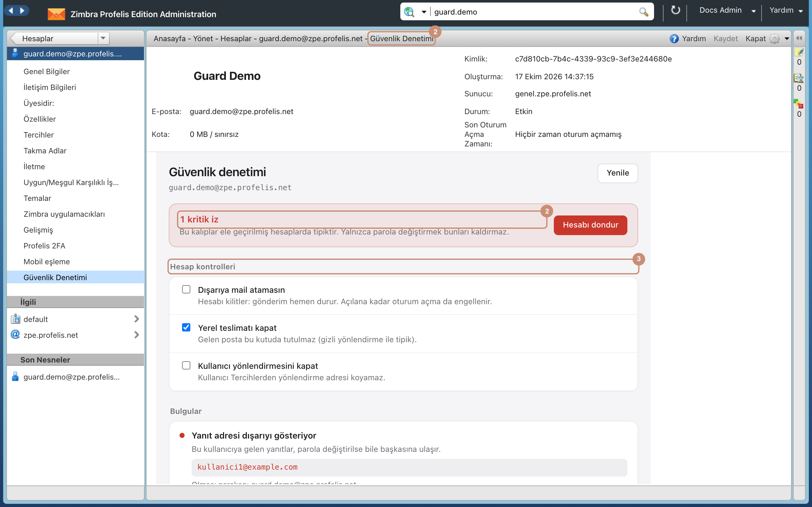812x507 pixels.
Task: Open the search type selector dropdown
Action: pyautogui.click(x=424, y=12)
